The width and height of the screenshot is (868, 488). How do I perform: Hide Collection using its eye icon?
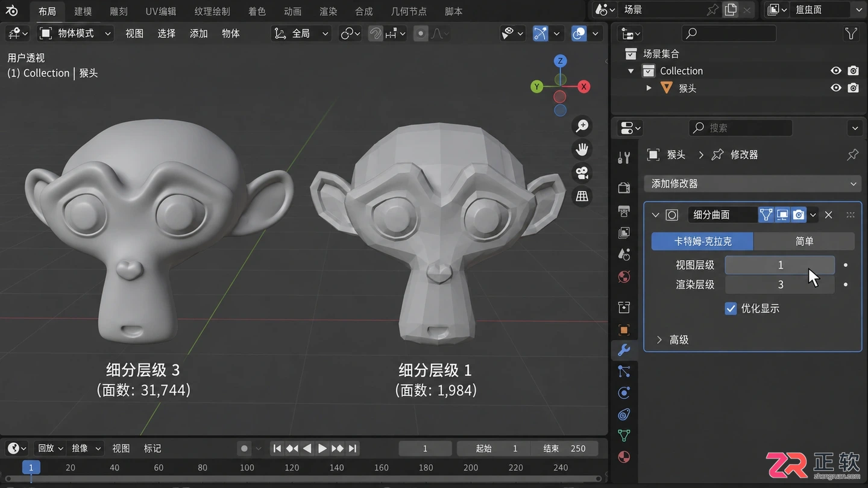(835, 71)
